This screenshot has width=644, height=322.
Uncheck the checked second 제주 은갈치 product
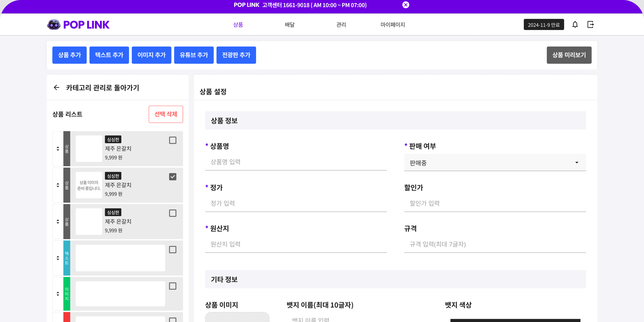[173, 177]
